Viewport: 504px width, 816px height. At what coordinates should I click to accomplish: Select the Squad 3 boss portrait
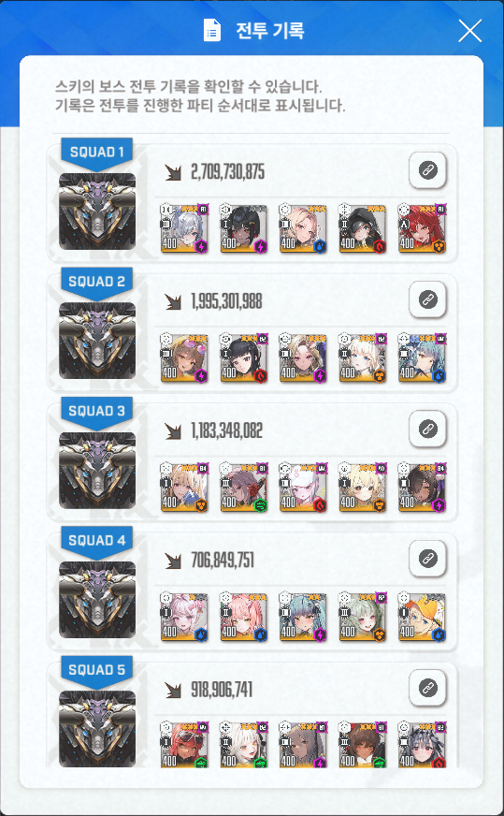[97, 471]
